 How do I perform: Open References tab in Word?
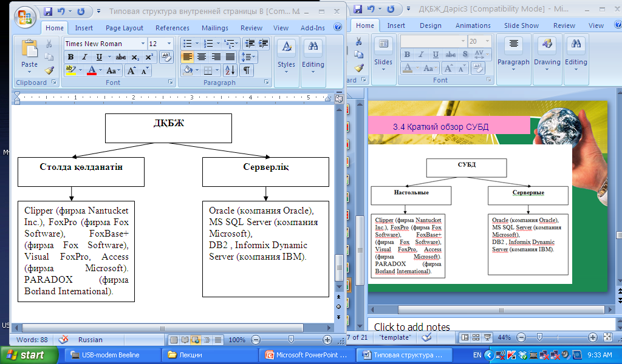tap(172, 28)
